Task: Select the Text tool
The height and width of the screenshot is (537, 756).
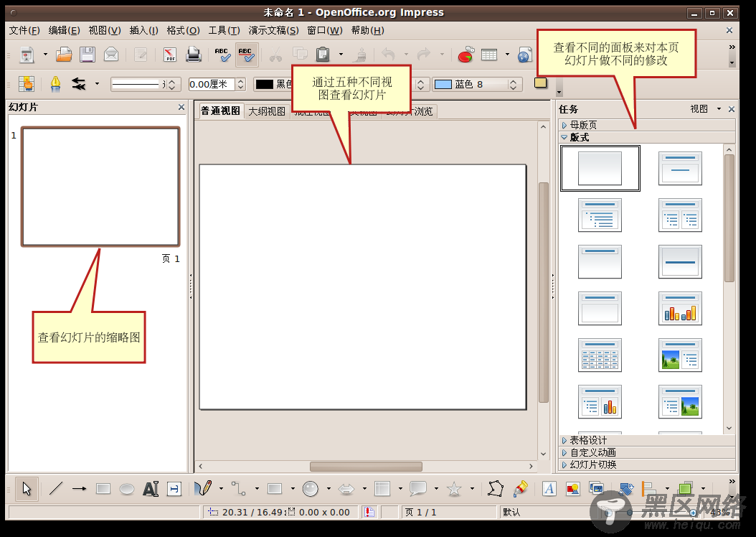Action: [151, 489]
